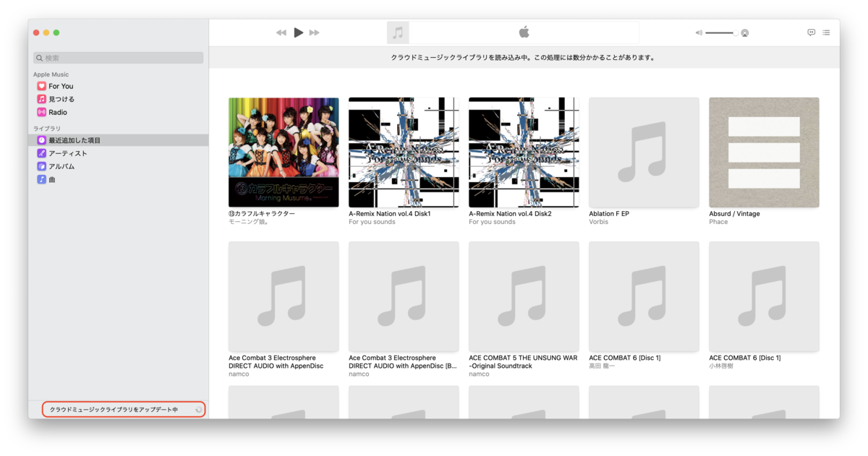Image resolution: width=868 pixels, height=456 pixels.
Task: Click the 高田 龍一 artist name
Action: (x=602, y=366)
